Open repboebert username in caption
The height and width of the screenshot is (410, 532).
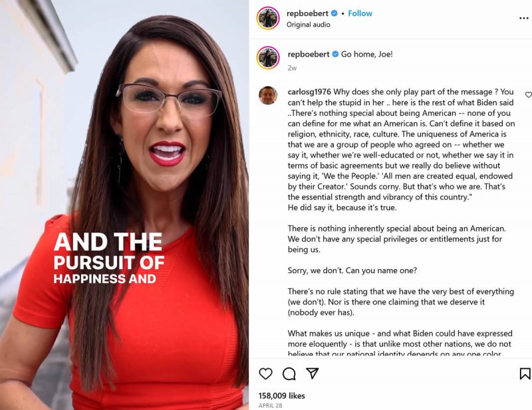(x=309, y=54)
